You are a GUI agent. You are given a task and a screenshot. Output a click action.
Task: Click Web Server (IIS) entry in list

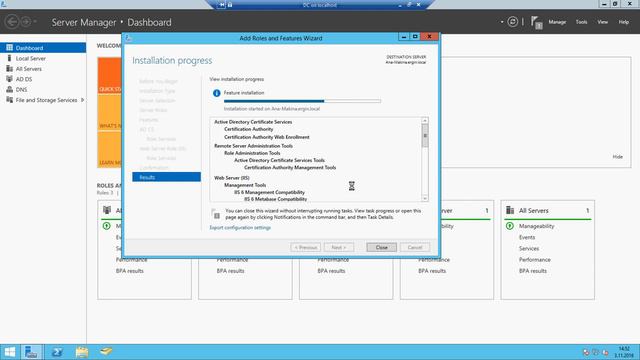point(231,178)
